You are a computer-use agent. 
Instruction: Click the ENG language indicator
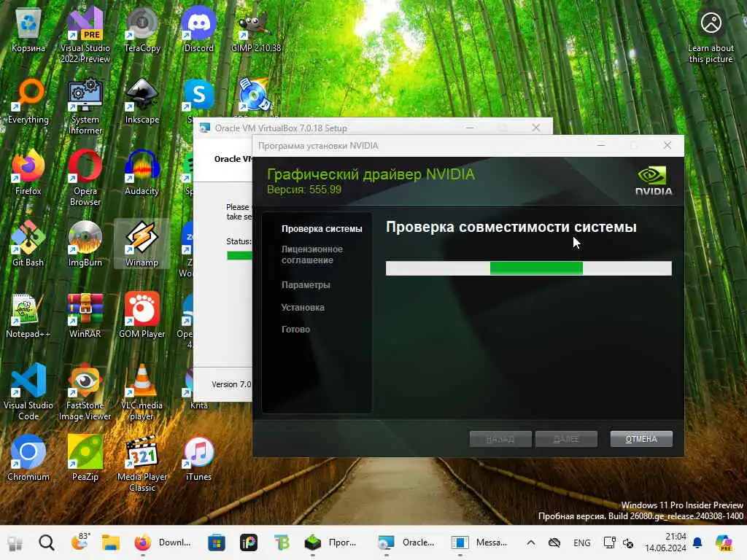[x=581, y=542]
